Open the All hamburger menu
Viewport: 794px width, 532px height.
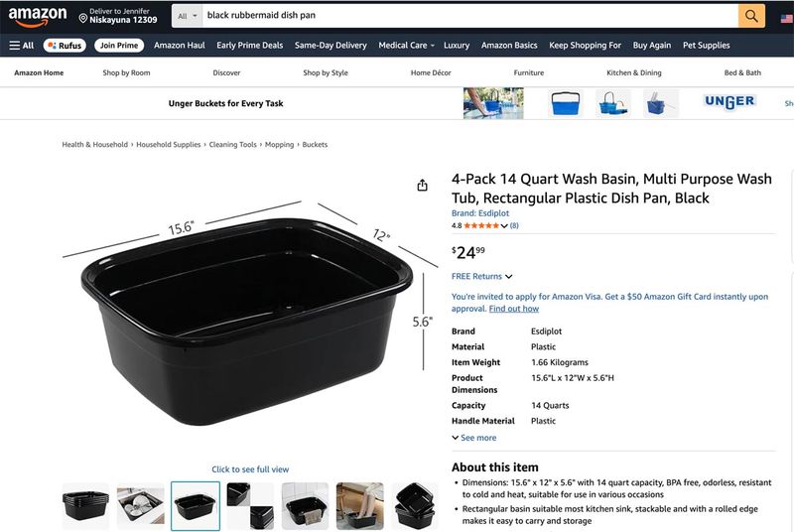pos(21,45)
